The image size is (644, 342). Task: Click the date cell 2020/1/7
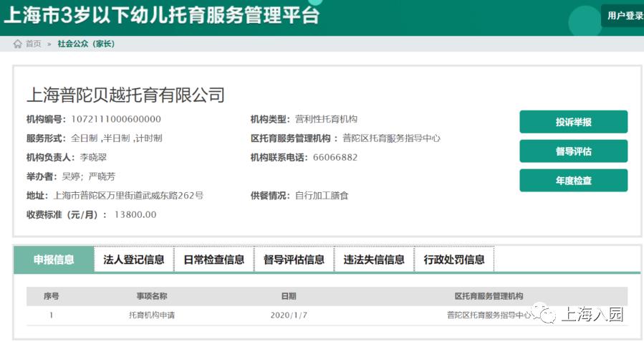(x=289, y=315)
